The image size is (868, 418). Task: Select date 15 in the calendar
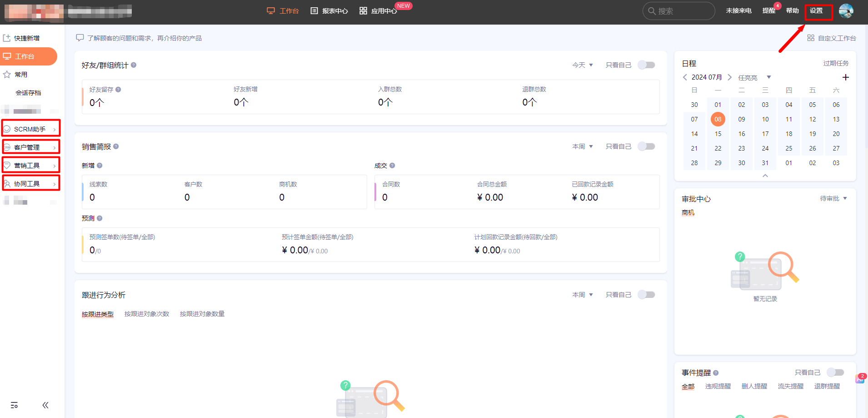click(718, 134)
